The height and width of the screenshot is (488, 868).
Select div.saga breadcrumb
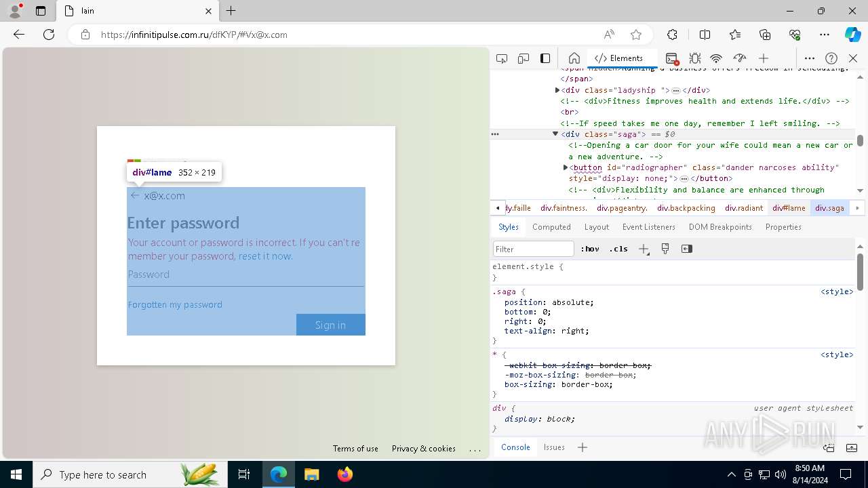coord(829,208)
